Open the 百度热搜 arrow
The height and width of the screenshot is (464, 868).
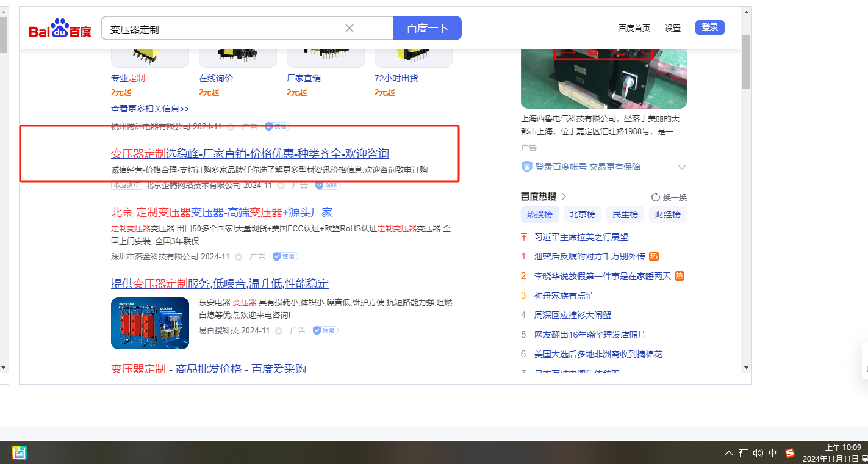[564, 197]
